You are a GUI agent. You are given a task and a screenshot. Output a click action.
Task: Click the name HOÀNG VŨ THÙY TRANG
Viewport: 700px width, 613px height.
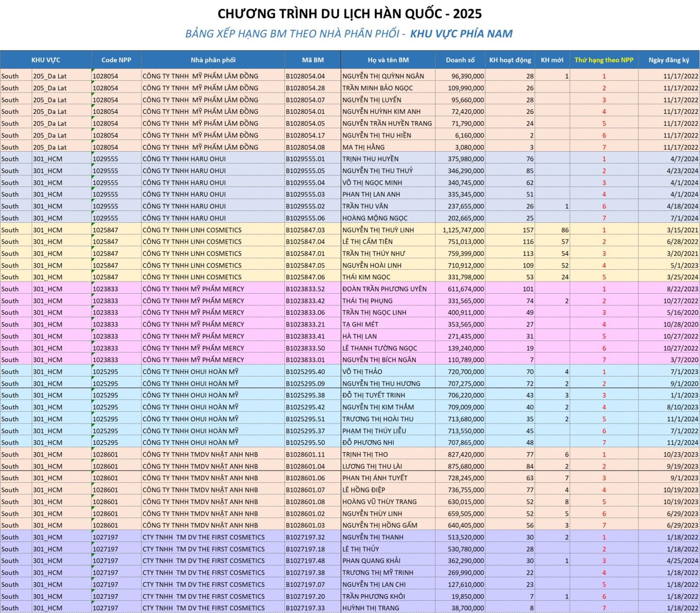379,502
